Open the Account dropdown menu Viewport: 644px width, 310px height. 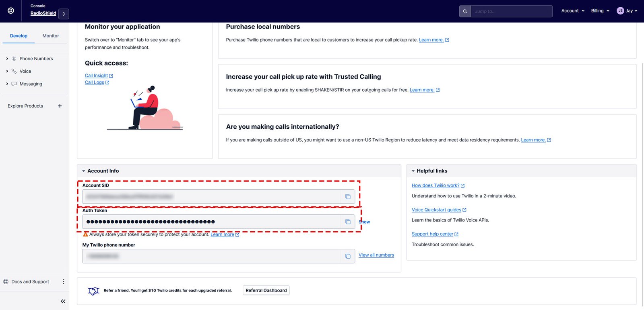pos(573,11)
